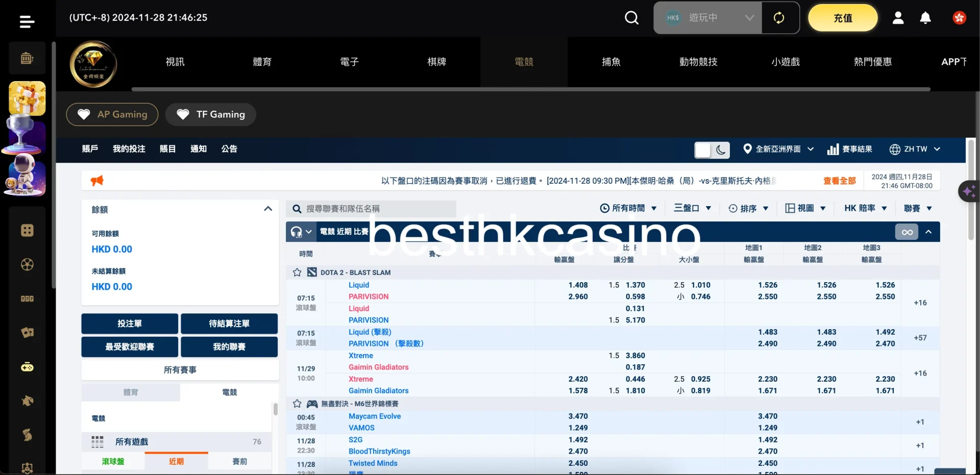
Task: Select the card games icon in sidebar
Action: [27, 333]
